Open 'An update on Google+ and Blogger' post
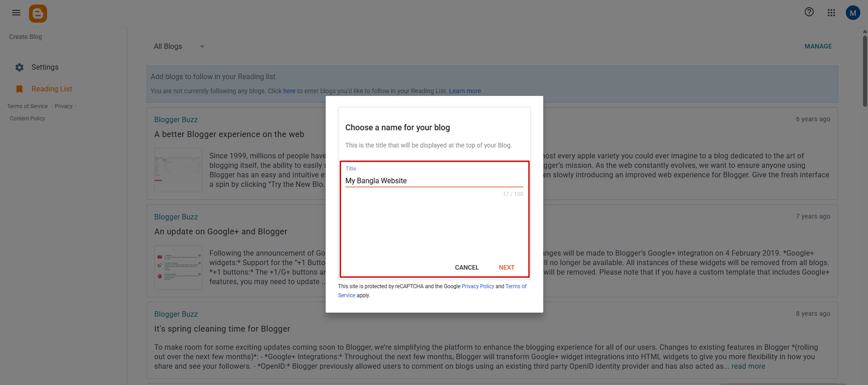 (221, 232)
